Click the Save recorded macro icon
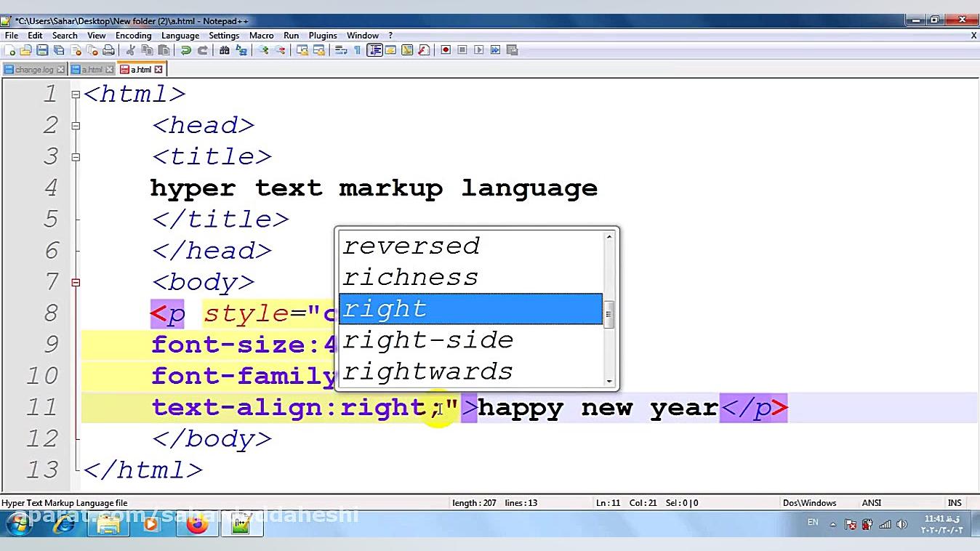 click(512, 50)
